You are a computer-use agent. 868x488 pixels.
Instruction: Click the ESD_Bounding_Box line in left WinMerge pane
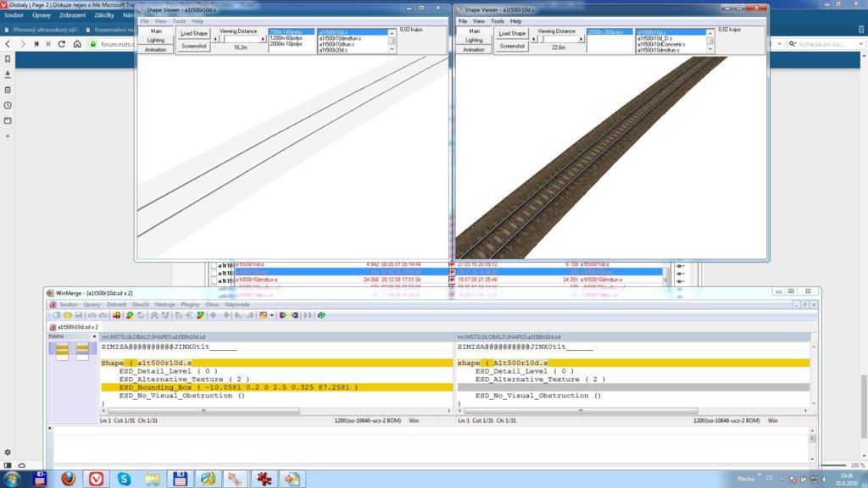[277, 387]
